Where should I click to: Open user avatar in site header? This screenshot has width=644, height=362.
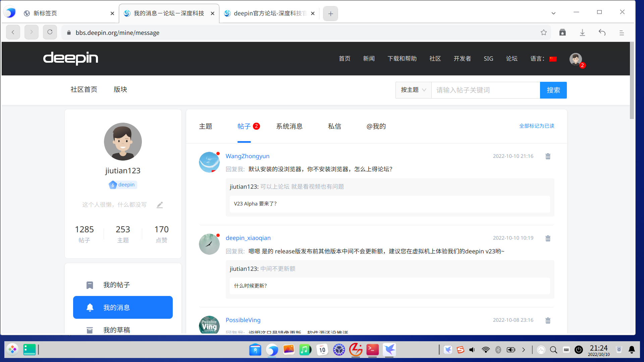click(576, 59)
